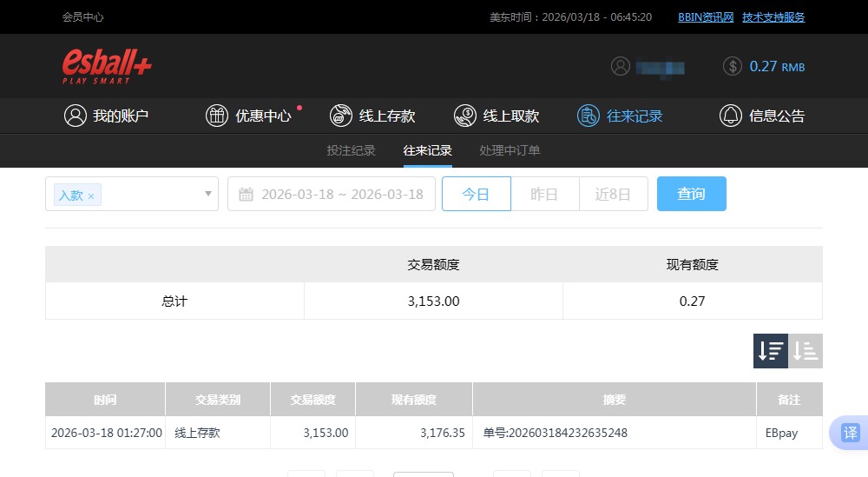Click the 交易额度 column header in records table
The width and height of the screenshot is (868, 477).
[312, 400]
